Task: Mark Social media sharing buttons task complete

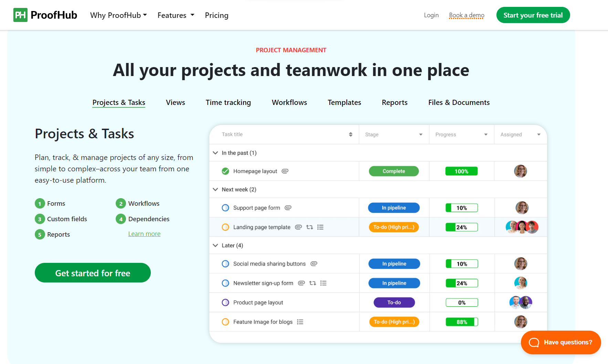Action: [x=226, y=264]
